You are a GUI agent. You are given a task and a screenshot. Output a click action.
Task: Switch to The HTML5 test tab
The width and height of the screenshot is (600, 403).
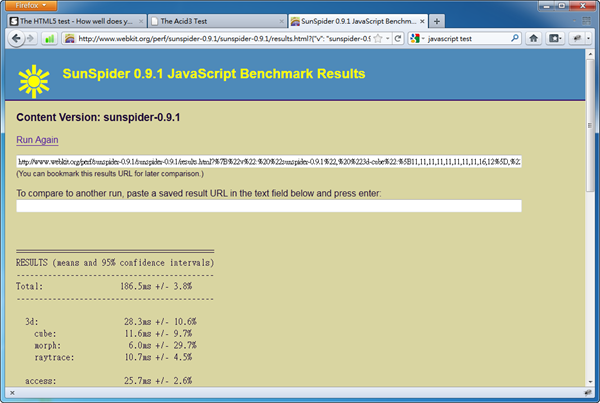coord(77,21)
